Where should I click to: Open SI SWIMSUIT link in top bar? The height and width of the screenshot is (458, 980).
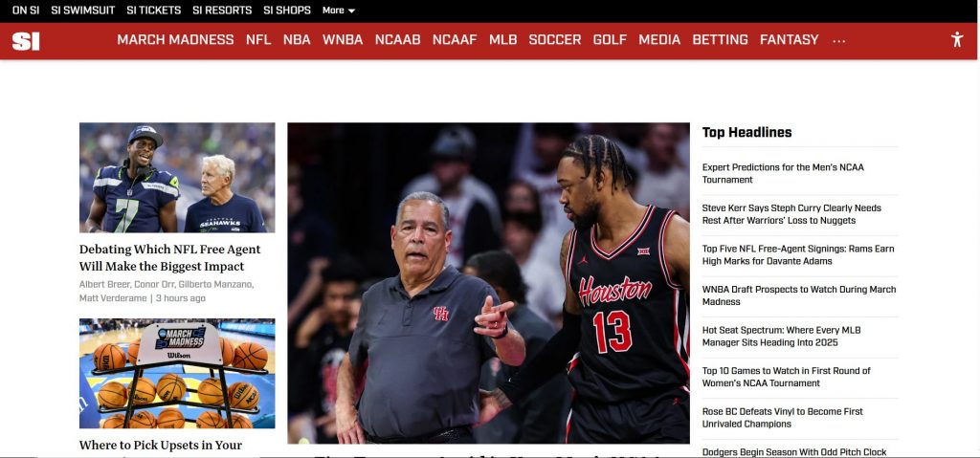[83, 10]
